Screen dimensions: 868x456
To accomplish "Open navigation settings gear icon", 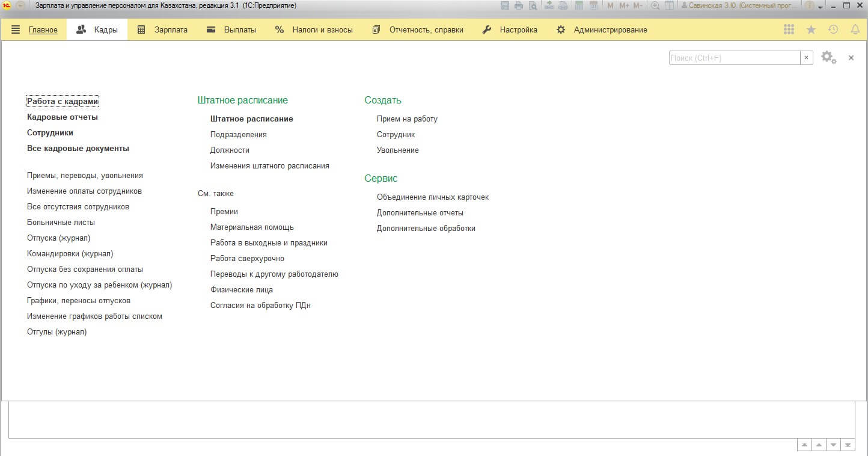I will click(x=829, y=58).
